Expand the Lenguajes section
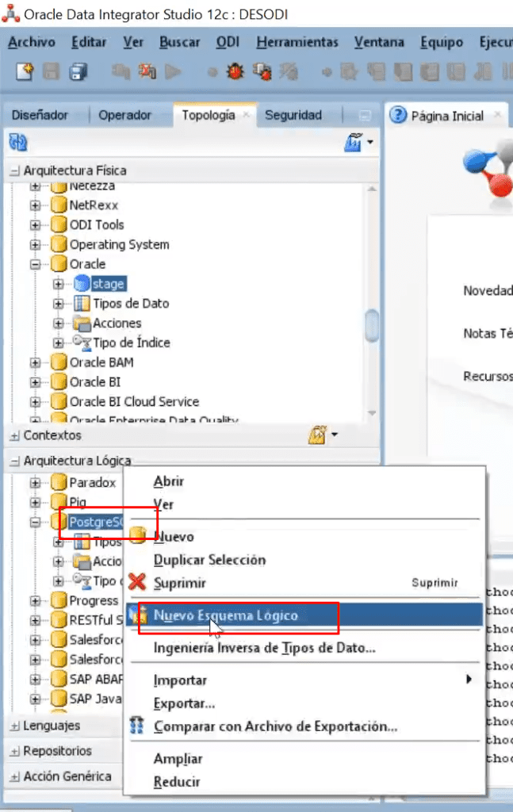 (14, 726)
